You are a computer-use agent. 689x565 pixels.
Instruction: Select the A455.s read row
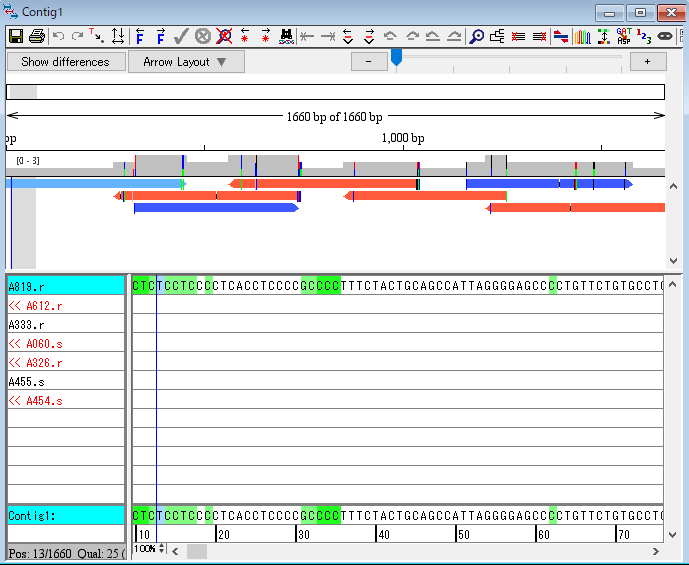[66, 382]
